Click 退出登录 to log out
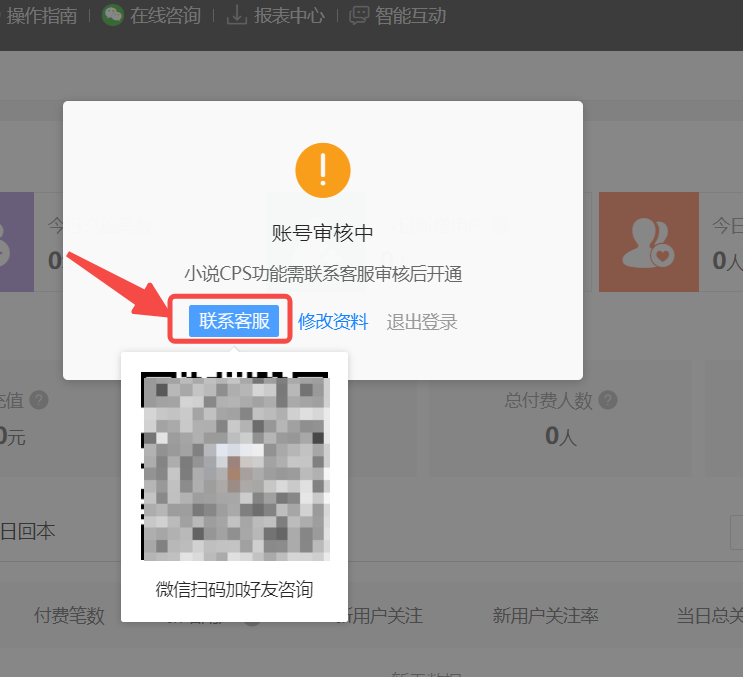Image resolution: width=743 pixels, height=677 pixels. pos(422,322)
